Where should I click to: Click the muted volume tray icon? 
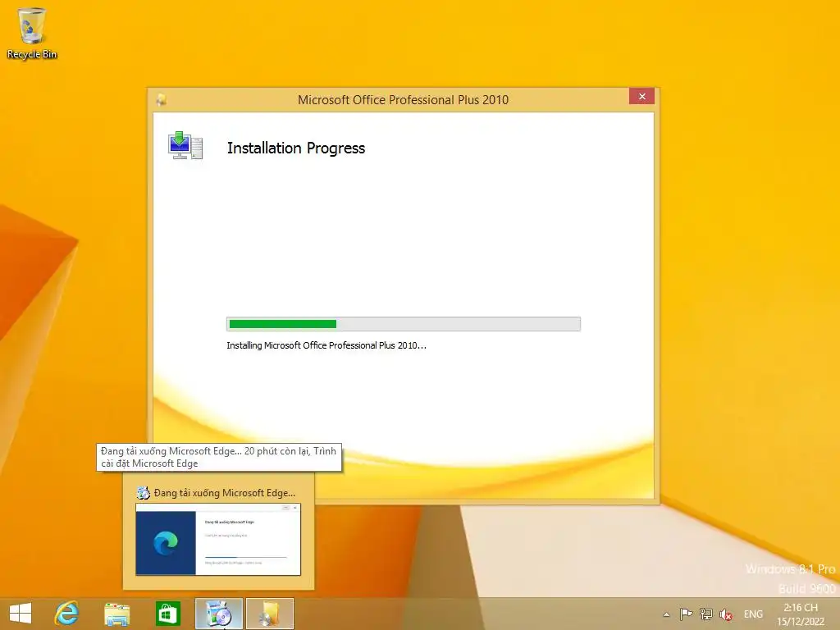click(726, 614)
